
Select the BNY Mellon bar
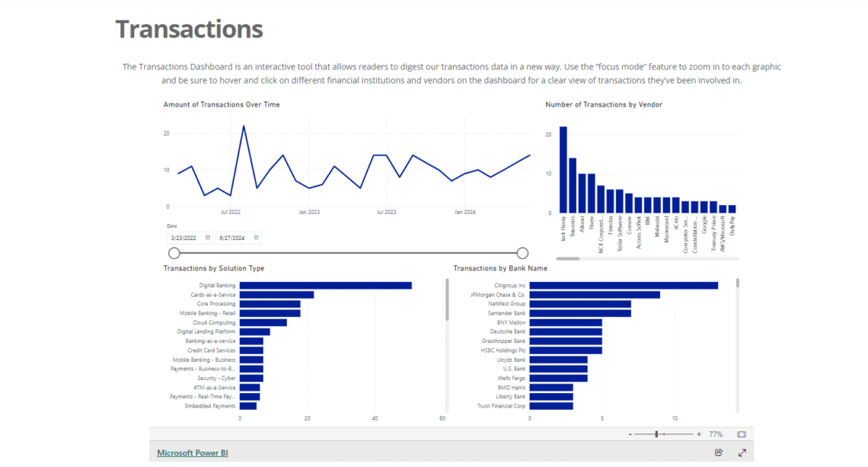pos(566,322)
